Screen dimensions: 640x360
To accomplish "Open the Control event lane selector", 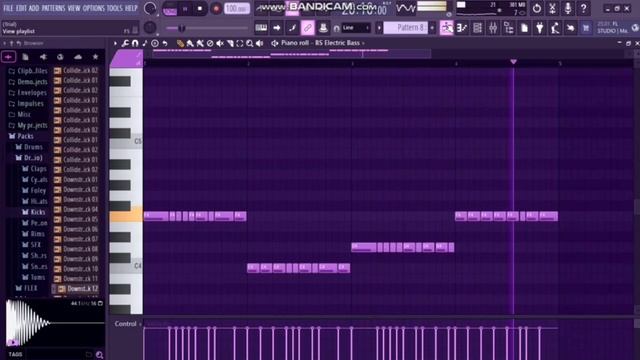I will [x=128, y=324].
